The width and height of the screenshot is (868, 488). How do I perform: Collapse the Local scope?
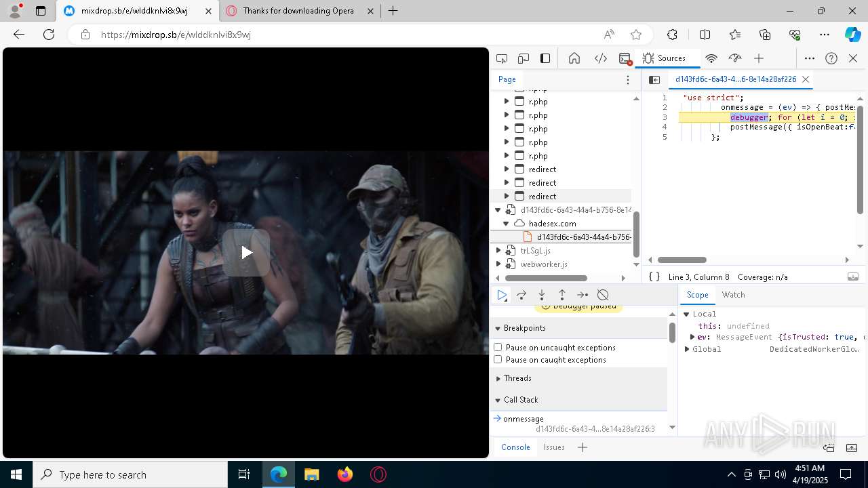[686, 314]
